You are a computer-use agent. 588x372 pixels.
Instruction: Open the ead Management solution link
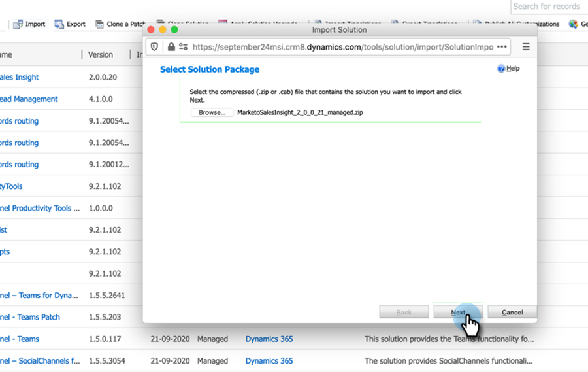[29, 99]
